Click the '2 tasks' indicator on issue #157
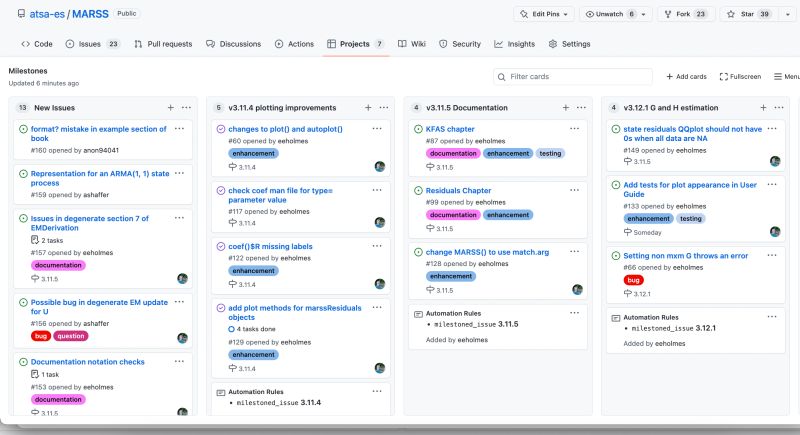The height and width of the screenshot is (435, 800). click(47, 240)
